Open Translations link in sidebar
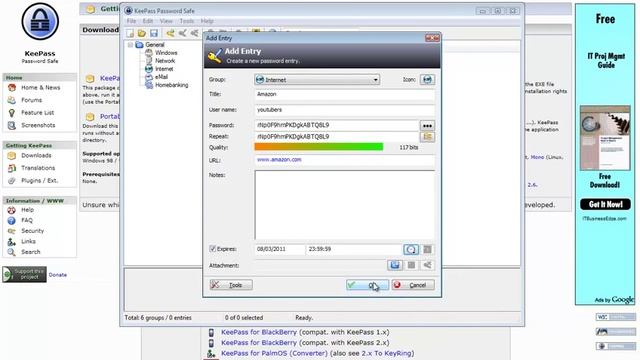Viewport: 640px width, 360px height. [x=38, y=168]
